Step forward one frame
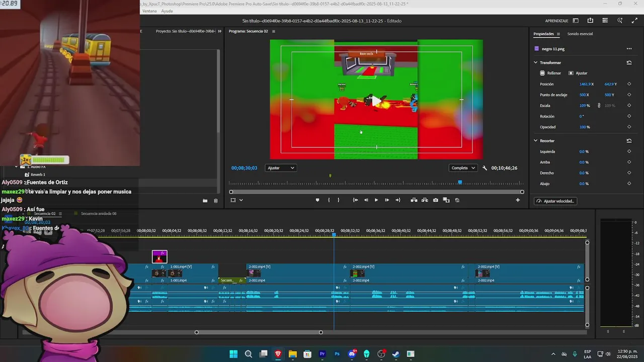This screenshot has width=644, height=362. (387, 200)
